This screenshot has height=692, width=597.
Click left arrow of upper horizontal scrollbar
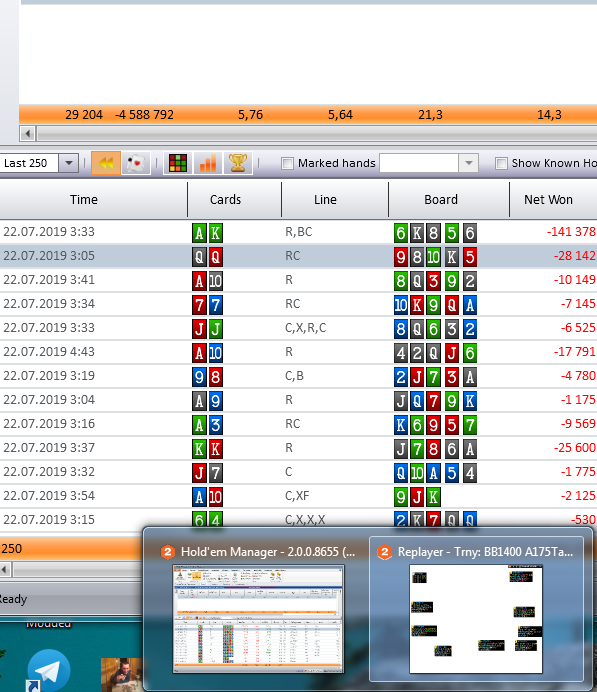28,133
